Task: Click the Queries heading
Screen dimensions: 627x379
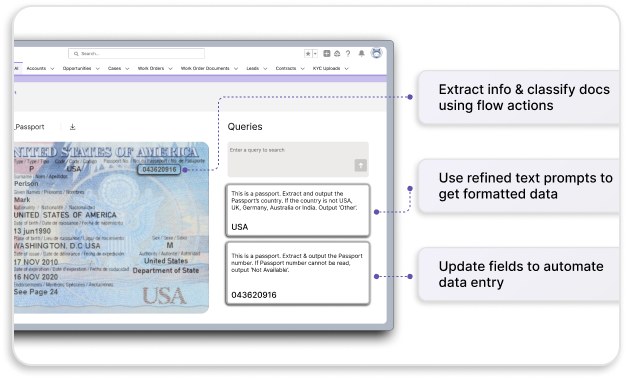Action: (245, 127)
